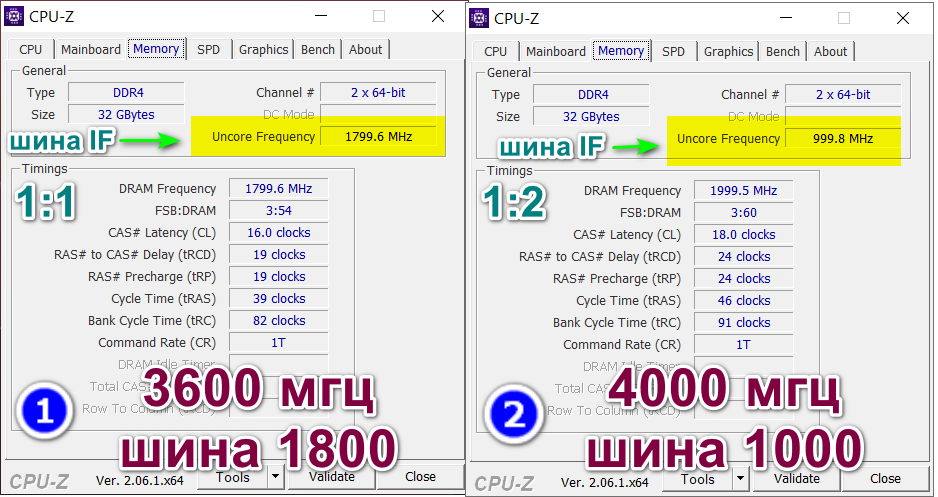Close the right CPU-Z window with X
This screenshot has height=497, width=938.
point(903,18)
